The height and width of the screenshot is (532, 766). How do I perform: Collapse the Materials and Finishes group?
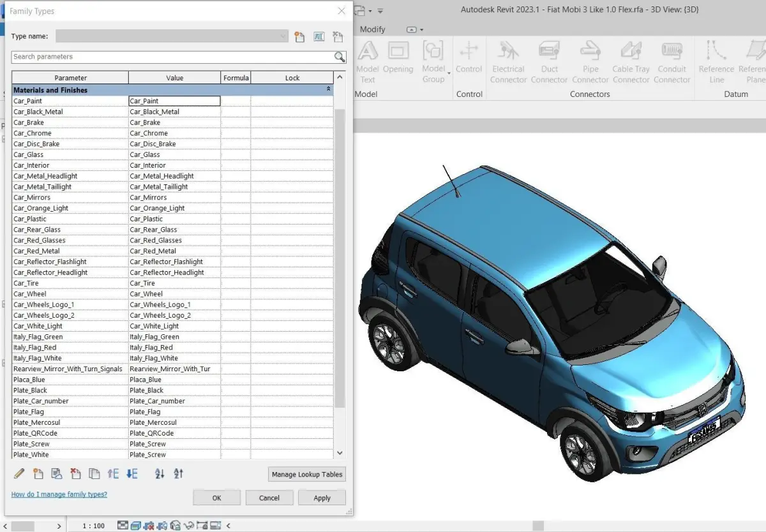click(x=329, y=90)
